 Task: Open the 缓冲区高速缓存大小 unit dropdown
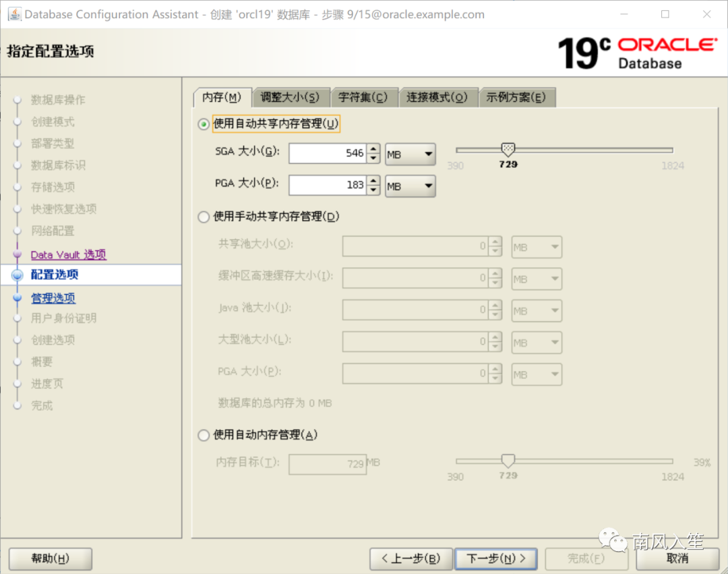tap(537, 279)
